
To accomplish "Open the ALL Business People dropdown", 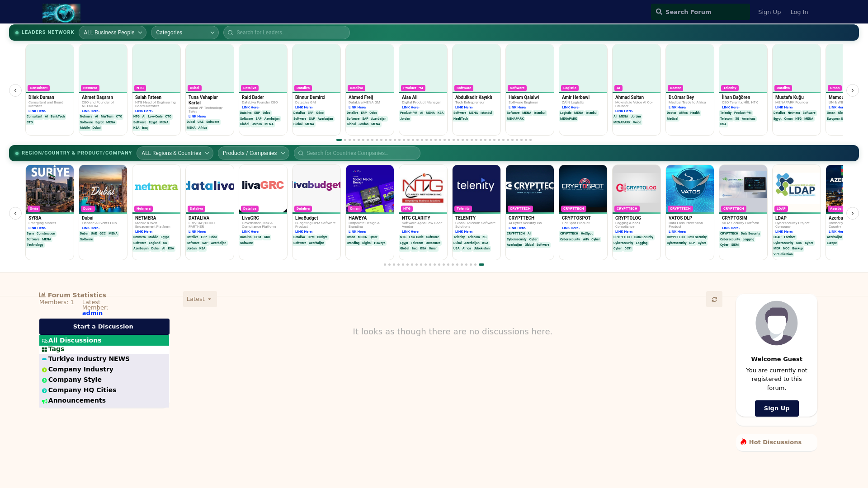I will coord(113,33).
